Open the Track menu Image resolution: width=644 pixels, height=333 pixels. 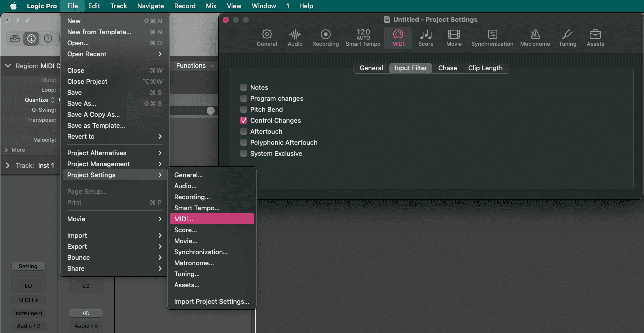point(119,6)
